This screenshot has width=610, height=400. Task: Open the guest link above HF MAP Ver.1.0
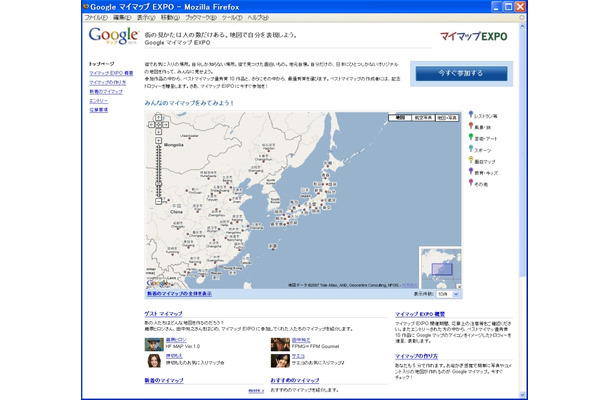coord(176,340)
